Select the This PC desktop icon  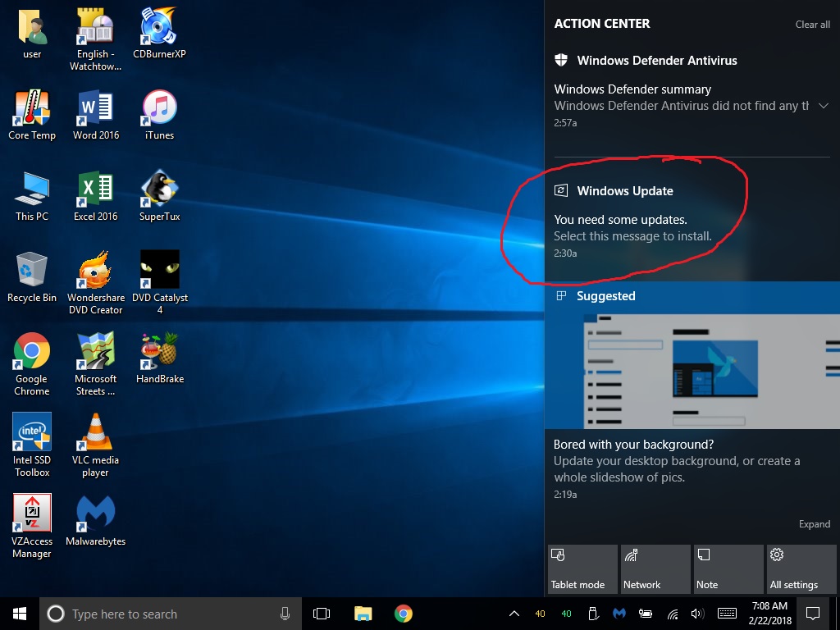[x=32, y=196]
